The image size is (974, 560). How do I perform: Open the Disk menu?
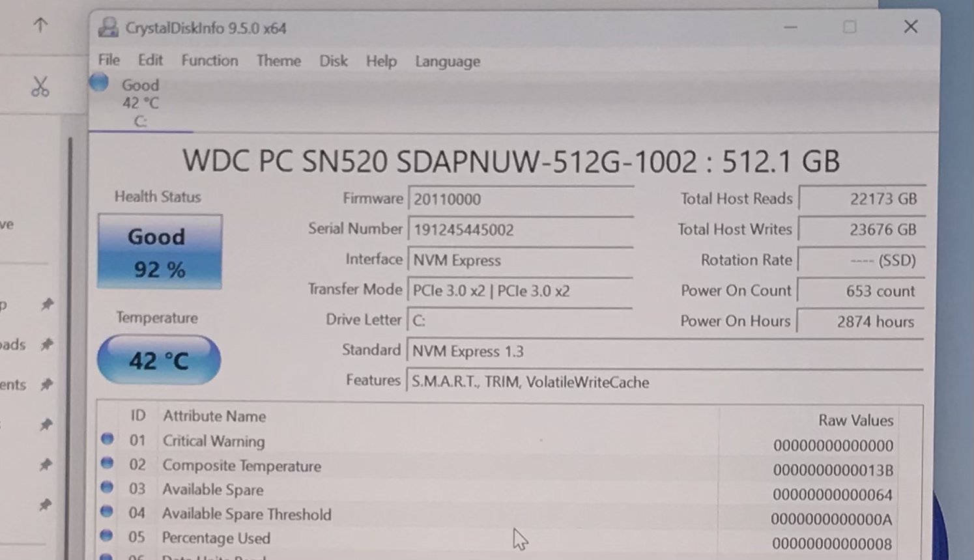334,61
